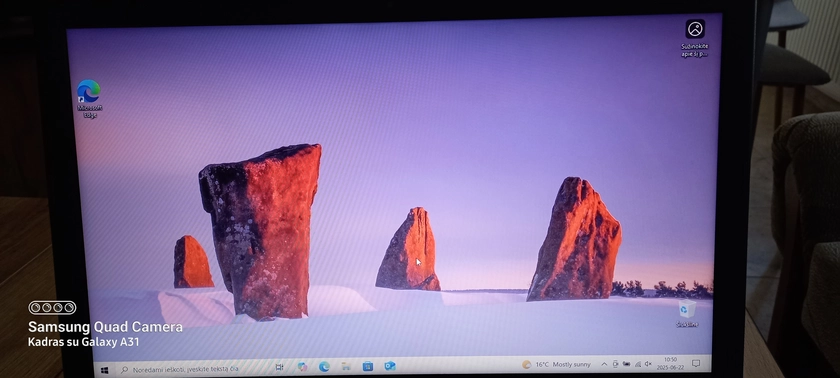840x378 pixels.
Task: Open Task View on the taskbar
Action: tap(279, 367)
